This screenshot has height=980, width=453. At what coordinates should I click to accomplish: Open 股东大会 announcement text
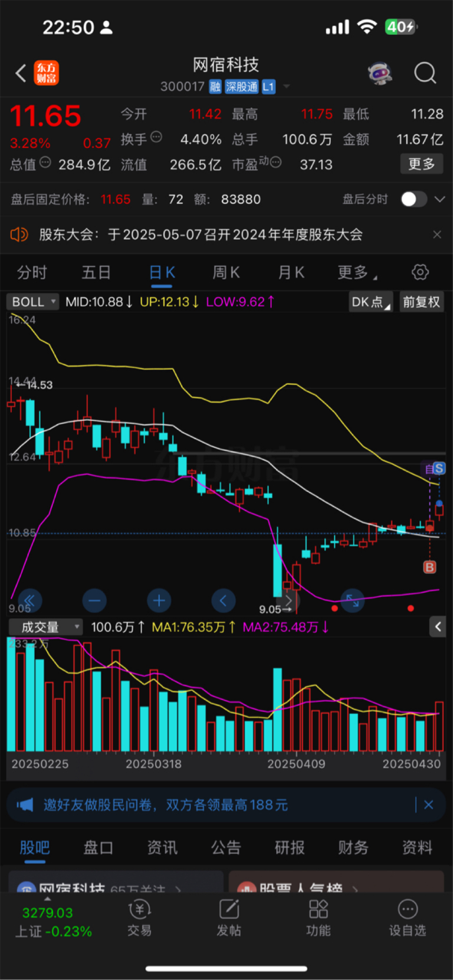tap(201, 235)
